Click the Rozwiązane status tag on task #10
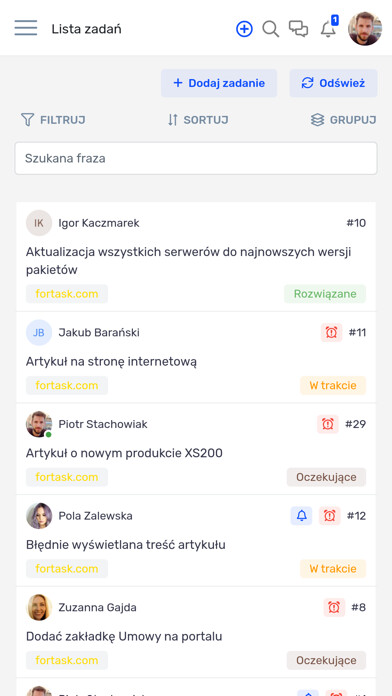The width and height of the screenshot is (392, 696). 325,294
